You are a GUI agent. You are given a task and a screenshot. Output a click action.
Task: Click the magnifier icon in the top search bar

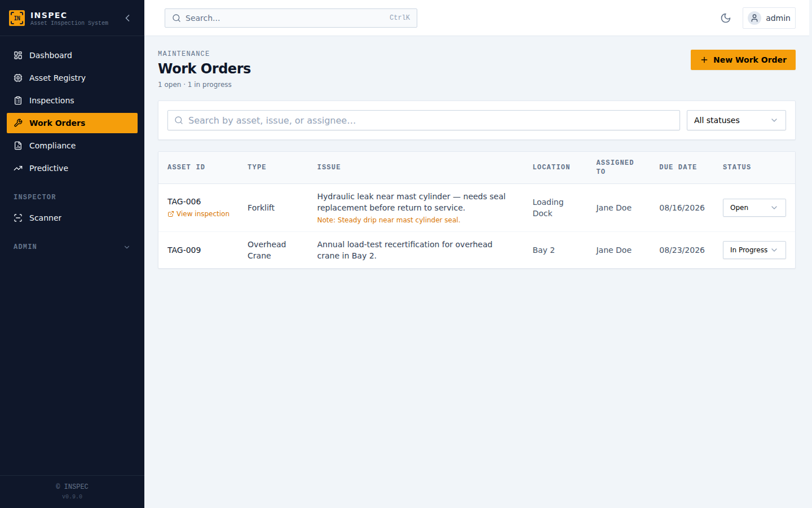[x=176, y=18]
